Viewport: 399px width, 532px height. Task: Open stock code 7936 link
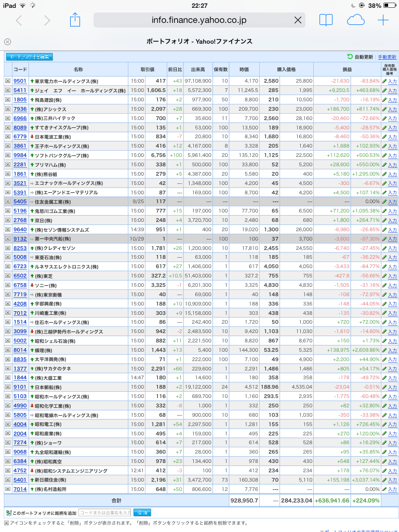pyautogui.click(x=20, y=109)
